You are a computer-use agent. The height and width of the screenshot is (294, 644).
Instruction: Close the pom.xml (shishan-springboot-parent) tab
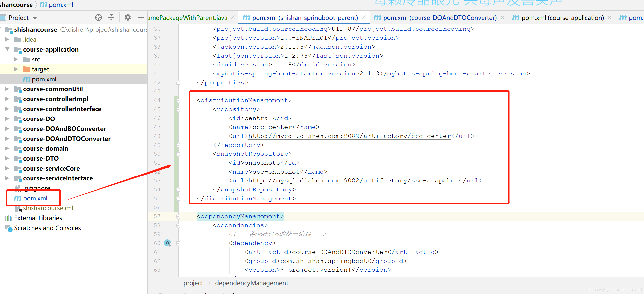(x=364, y=18)
